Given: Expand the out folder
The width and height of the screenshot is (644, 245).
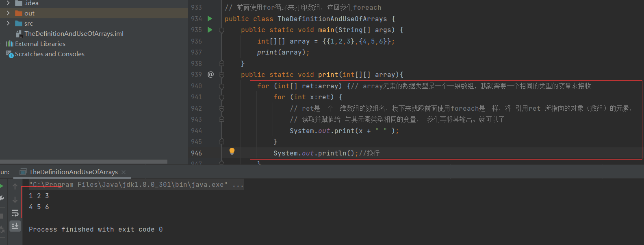Looking at the screenshot, I should [8, 13].
